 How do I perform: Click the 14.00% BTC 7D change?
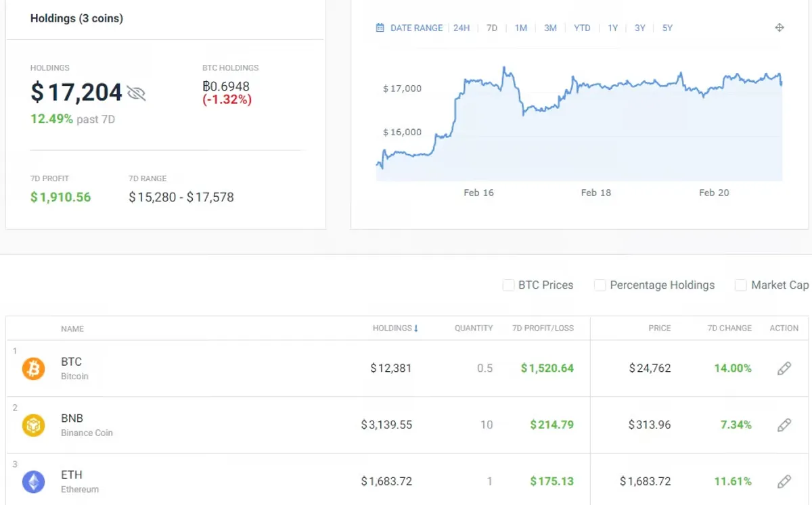(x=733, y=368)
